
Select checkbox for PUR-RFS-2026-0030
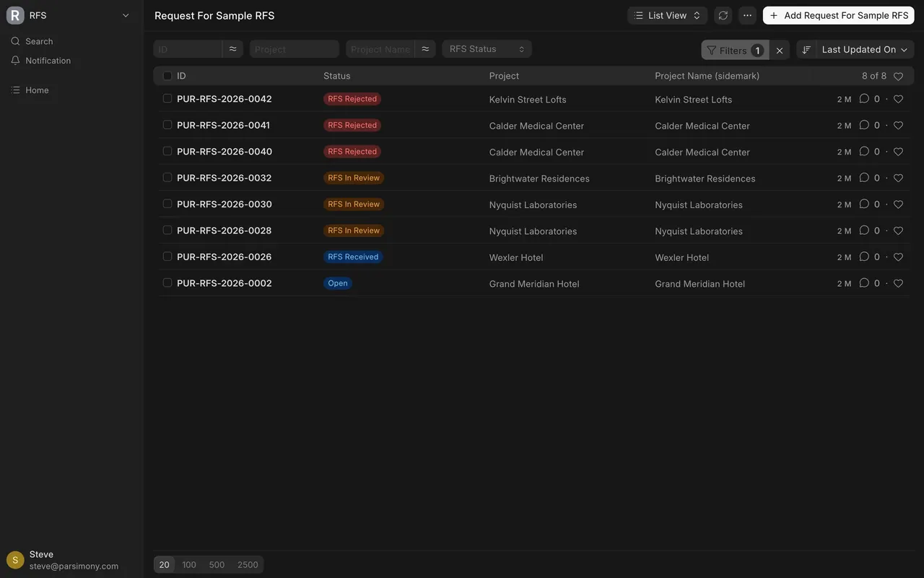pyautogui.click(x=167, y=204)
